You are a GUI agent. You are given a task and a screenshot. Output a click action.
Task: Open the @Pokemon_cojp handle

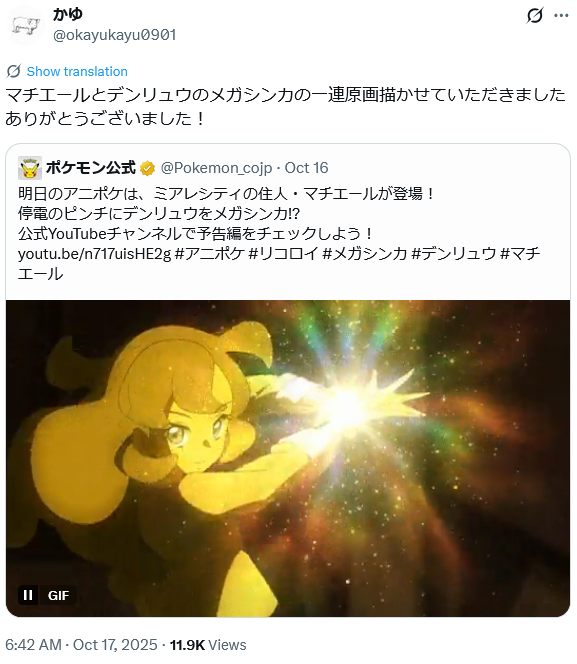pos(216,168)
